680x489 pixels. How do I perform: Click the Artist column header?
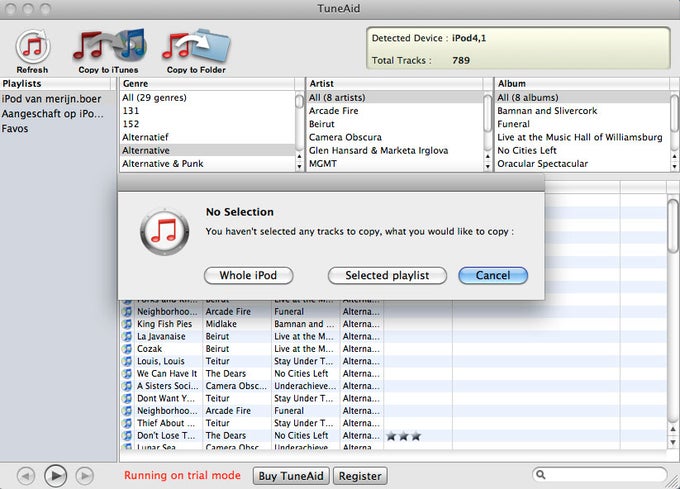tap(395, 84)
